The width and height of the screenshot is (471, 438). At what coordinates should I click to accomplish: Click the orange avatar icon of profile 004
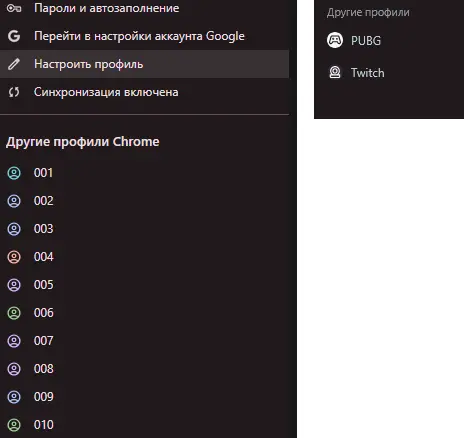[x=14, y=257]
